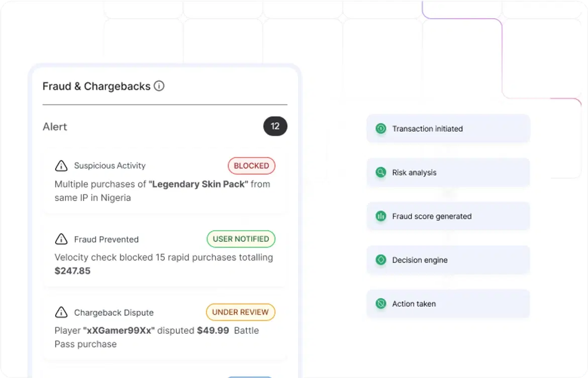Toggle the BLOCKED status badge
The width and height of the screenshot is (588, 378).
click(x=251, y=166)
